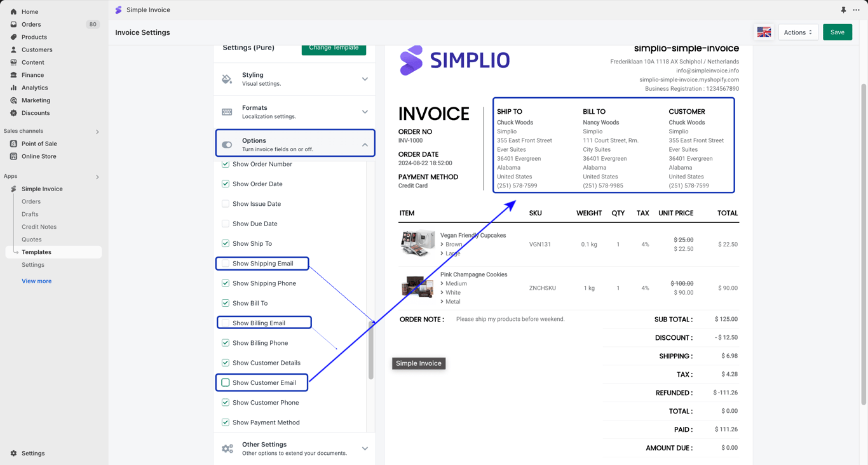Click the Analytics sidebar icon

[x=13, y=88]
